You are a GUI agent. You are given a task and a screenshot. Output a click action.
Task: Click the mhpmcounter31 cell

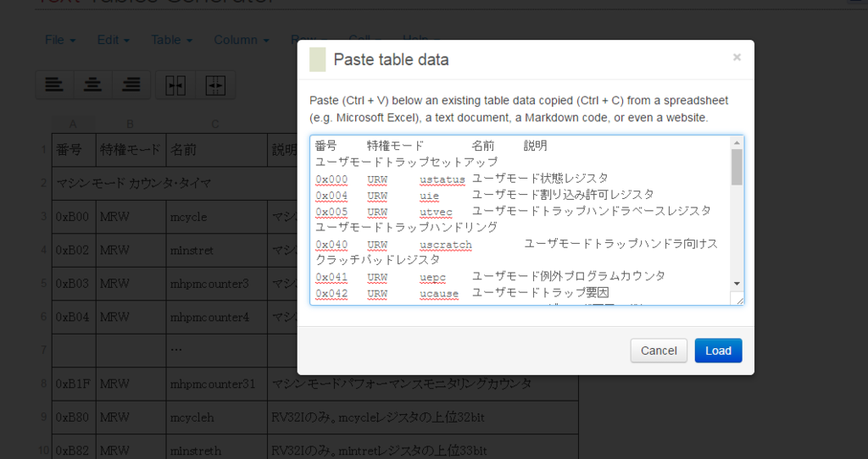click(216, 384)
